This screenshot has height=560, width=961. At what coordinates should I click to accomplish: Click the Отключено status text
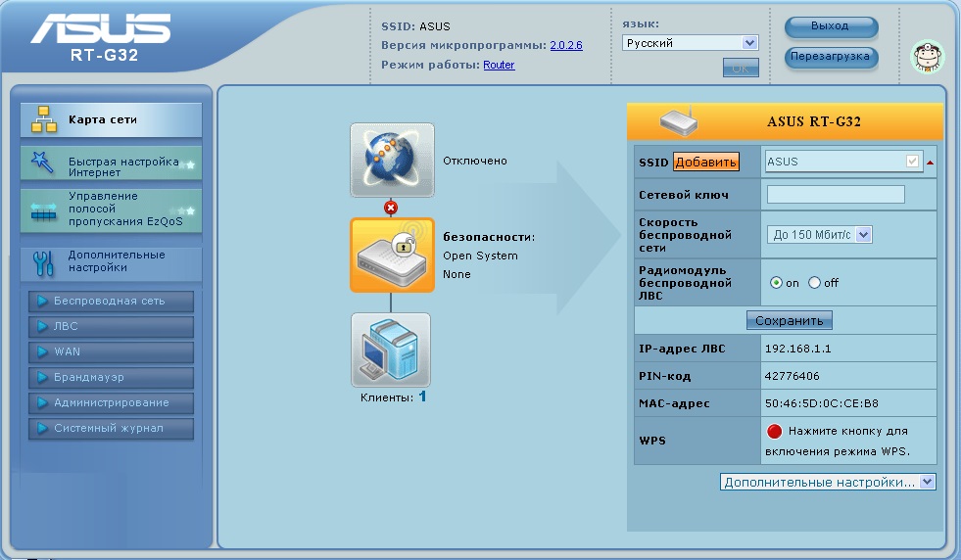475,161
